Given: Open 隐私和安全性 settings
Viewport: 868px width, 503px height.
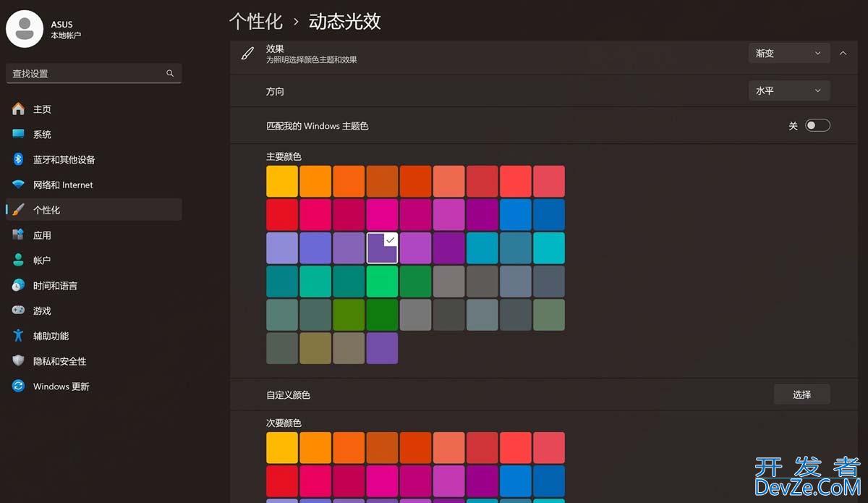Looking at the screenshot, I should (93, 361).
